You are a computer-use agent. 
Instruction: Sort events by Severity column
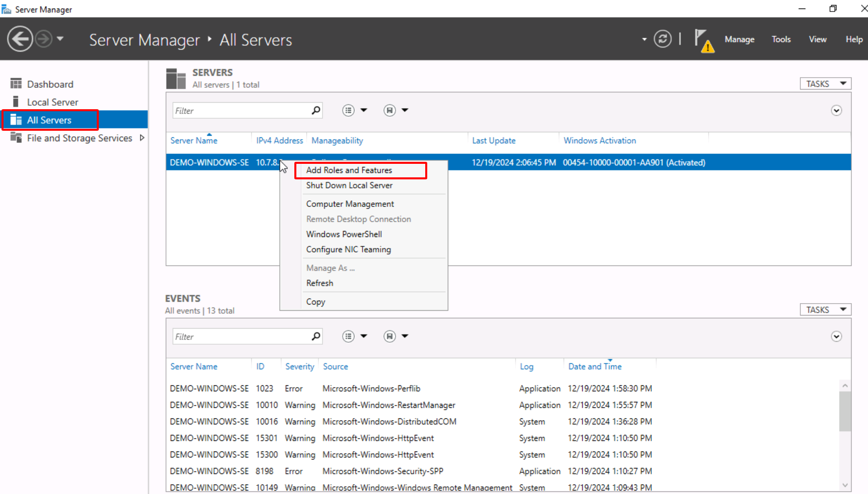tap(299, 366)
